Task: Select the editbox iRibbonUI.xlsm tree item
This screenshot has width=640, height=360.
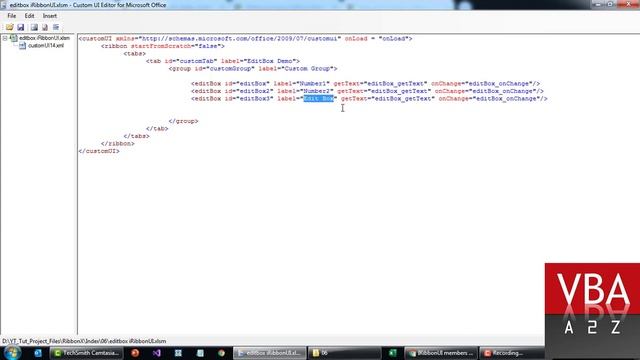Action: tap(44, 38)
